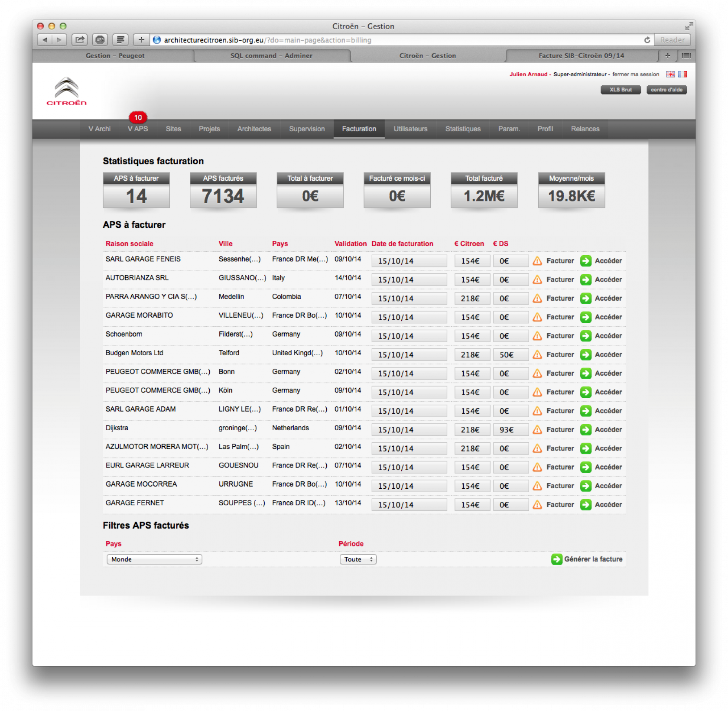The width and height of the screenshot is (728, 711).
Task: Click warning icon for Dijkstra row
Action: click(537, 429)
